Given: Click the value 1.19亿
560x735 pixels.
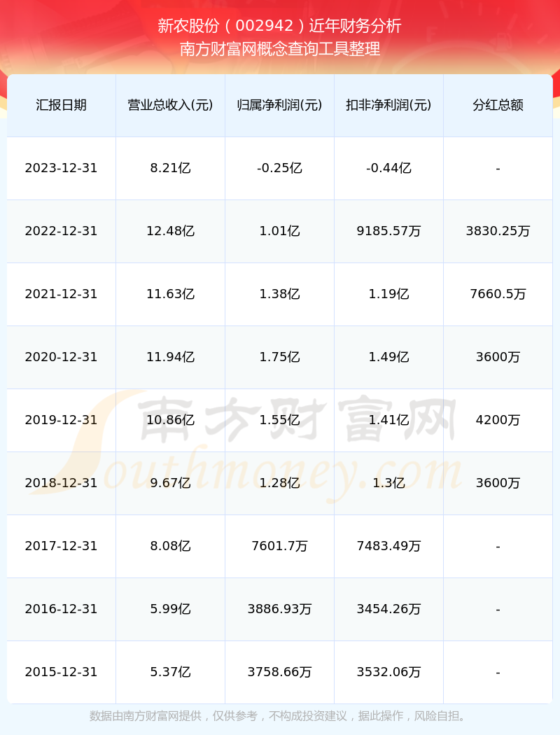Looking at the screenshot, I should coord(389,294).
